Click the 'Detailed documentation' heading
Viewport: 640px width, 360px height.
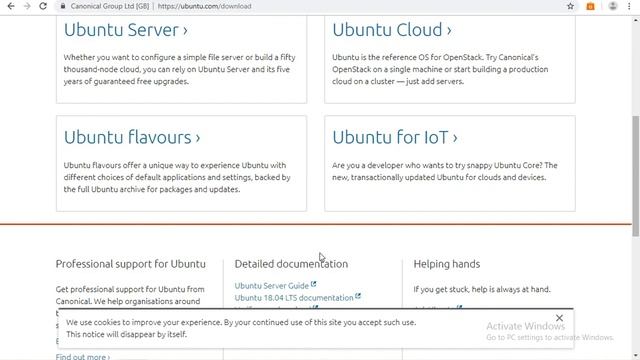tap(291, 264)
